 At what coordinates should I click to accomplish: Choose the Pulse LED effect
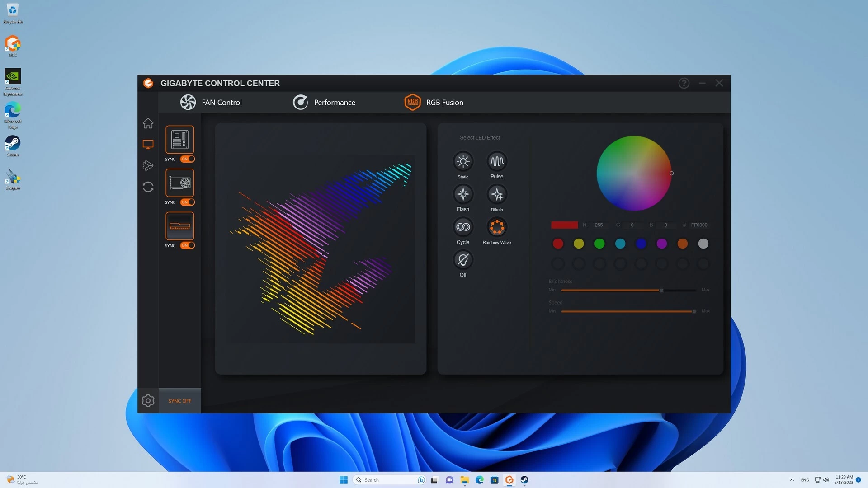point(496,161)
